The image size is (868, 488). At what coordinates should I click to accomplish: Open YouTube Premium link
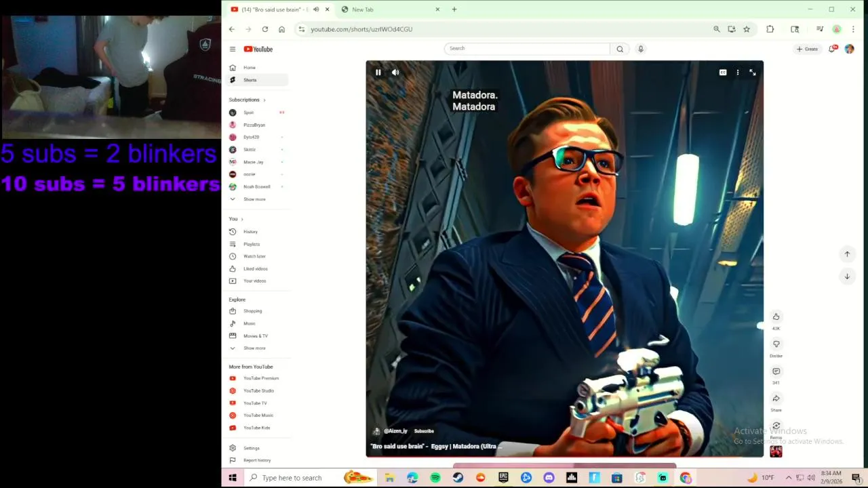[258, 378]
